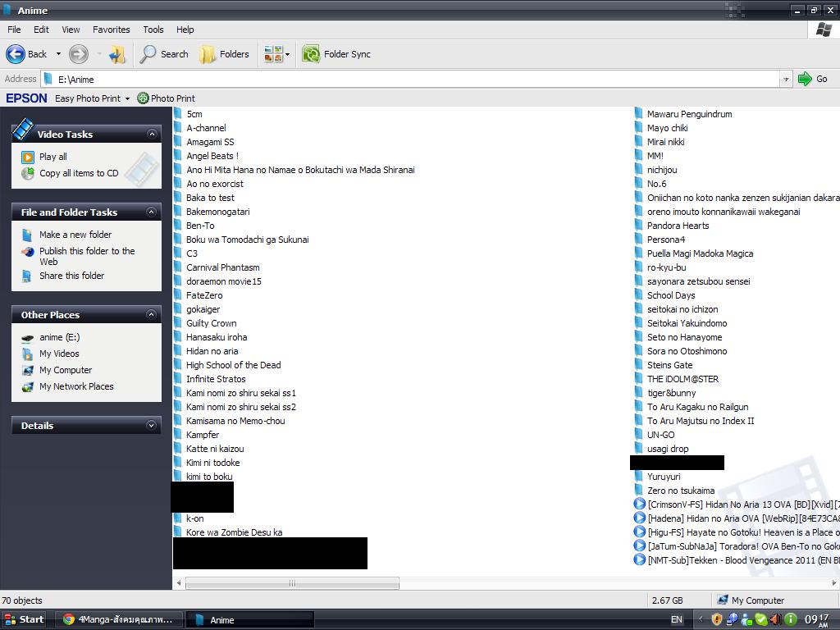Select the k-on folder

point(189,518)
